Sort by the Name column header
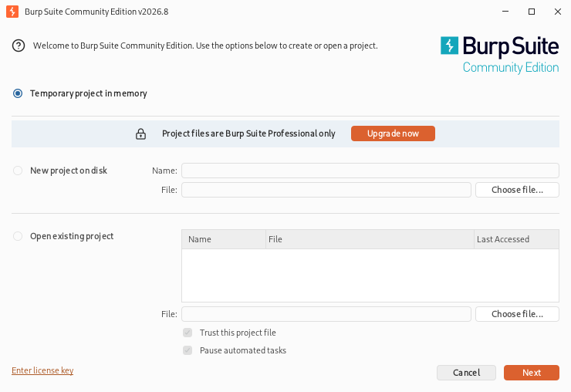The image size is (571, 392). point(224,239)
